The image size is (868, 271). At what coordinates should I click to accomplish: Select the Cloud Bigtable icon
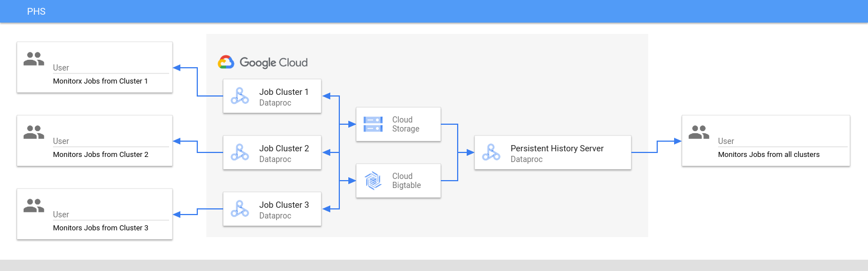(x=373, y=181)
